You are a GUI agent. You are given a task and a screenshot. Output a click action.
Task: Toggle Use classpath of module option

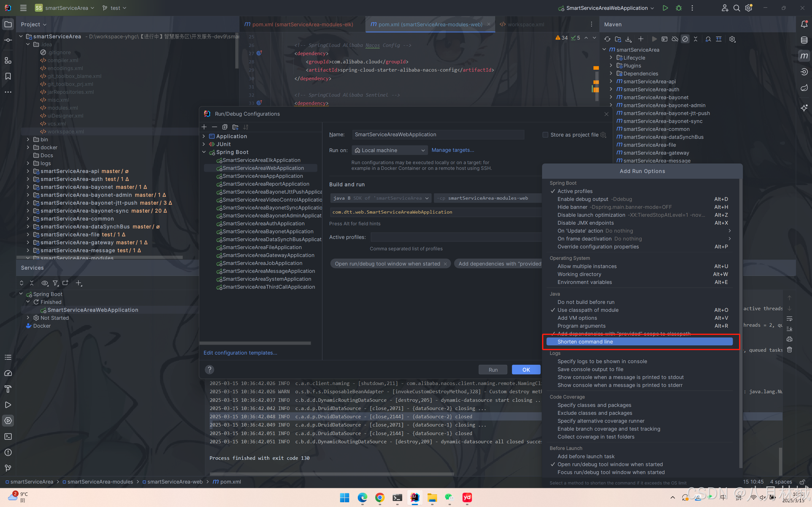coord(588,310)
